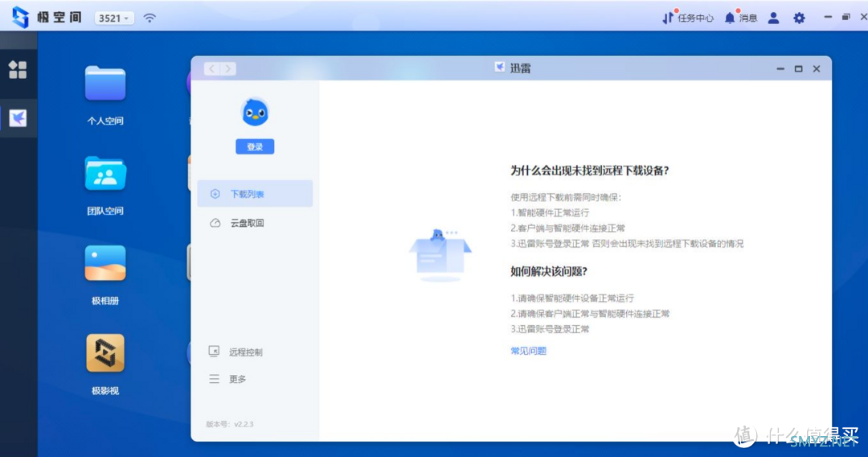
Task: Select 下载列表 in Xunlei sidebar
Action: pos(256,194)
